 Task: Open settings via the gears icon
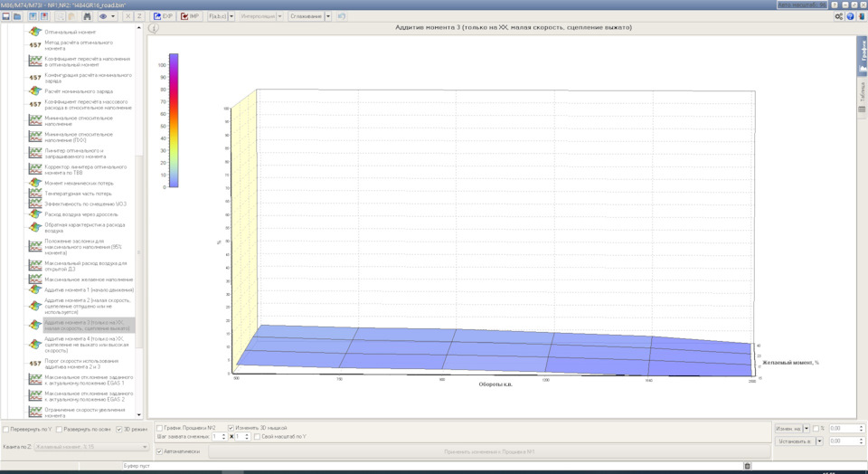[839, 16]
